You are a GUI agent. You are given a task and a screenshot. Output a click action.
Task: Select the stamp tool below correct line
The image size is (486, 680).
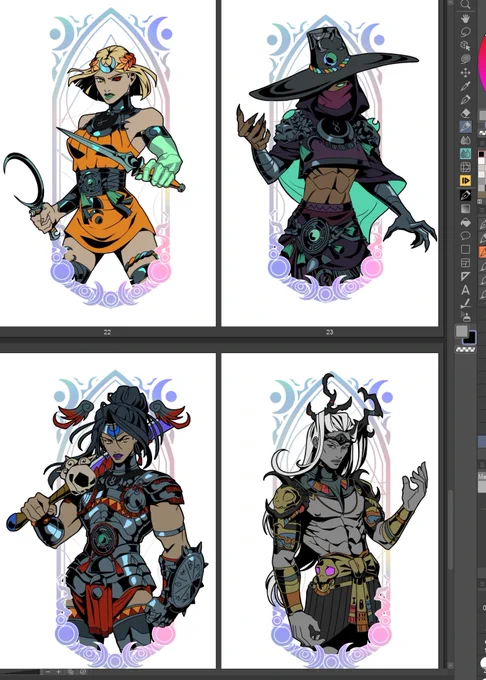(465, 316)
